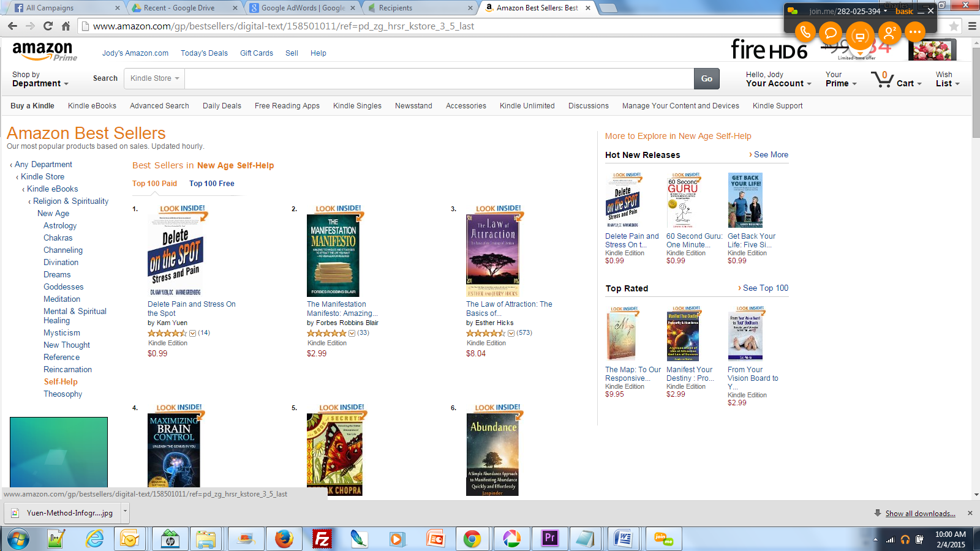Click the join.me screen share icon
980x551 pixels.
(x=860, y=36)
